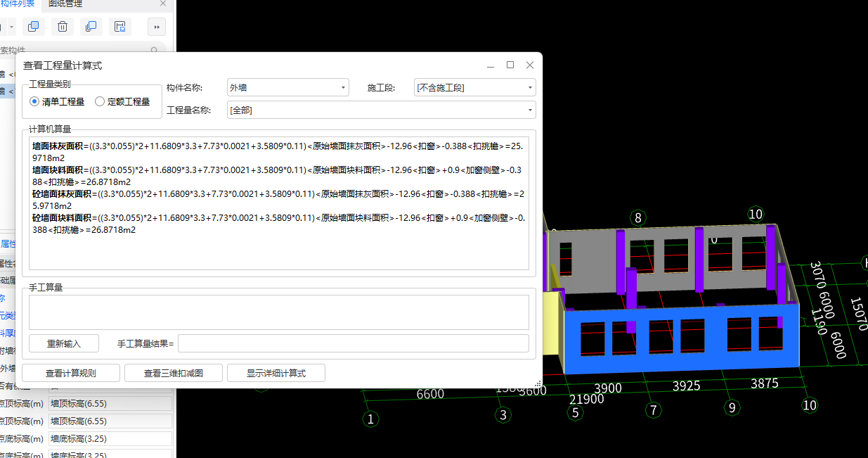Click the 6600 dimension label
This screenshot has height=458, width=868.
[430, 394]
